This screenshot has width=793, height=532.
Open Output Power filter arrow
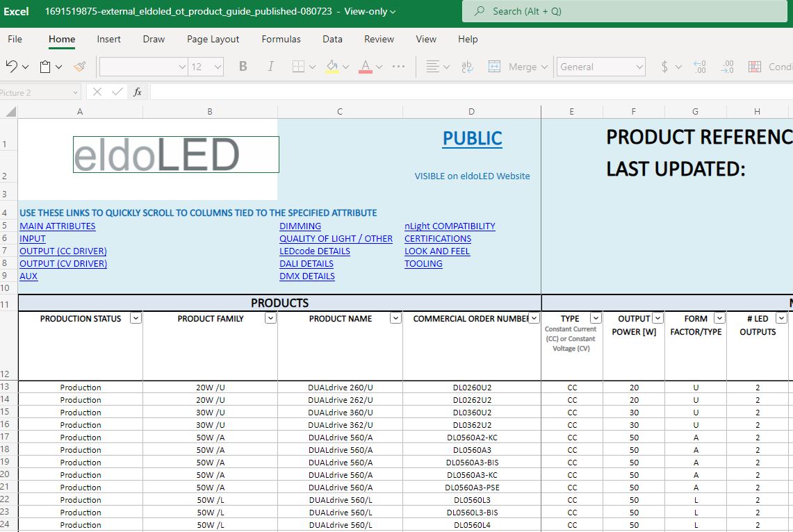[657, 318]
